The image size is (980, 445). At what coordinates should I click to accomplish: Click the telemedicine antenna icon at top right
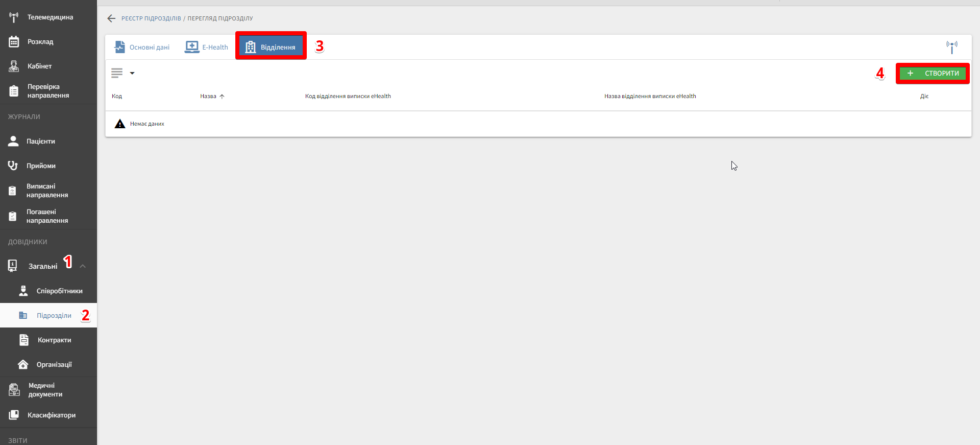[951, 47]
